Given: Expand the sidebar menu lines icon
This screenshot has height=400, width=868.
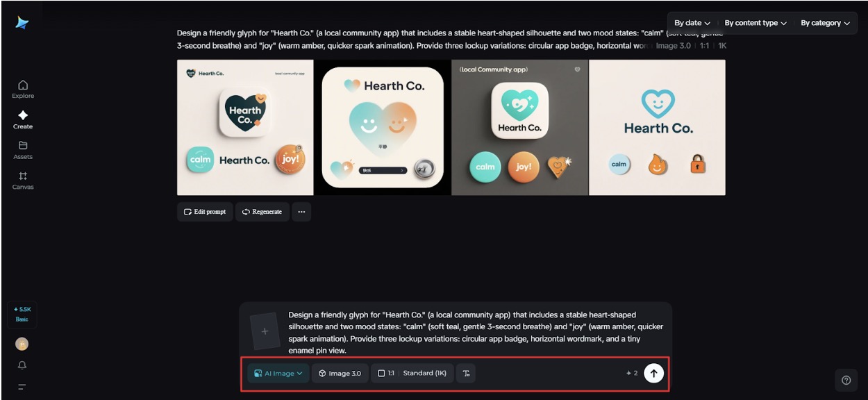Looking at the screenshot, I should 22,387.
